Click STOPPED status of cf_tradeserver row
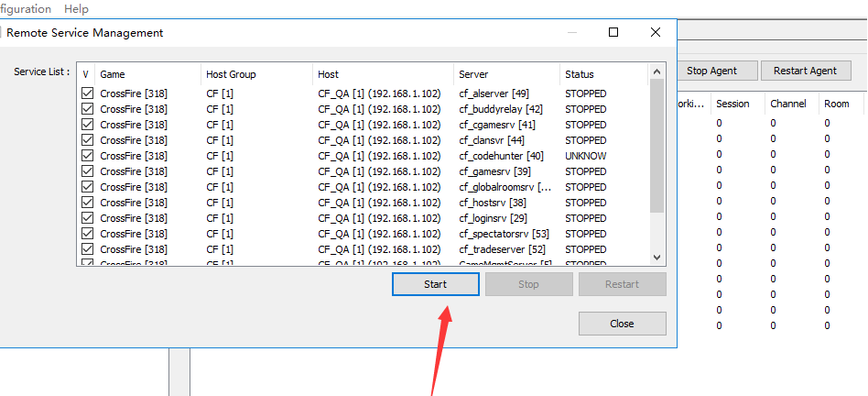This screenshot has width=868, height=396. (x=586, y=248)
